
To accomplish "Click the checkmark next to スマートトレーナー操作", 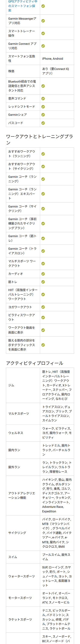I will point(43,33).
